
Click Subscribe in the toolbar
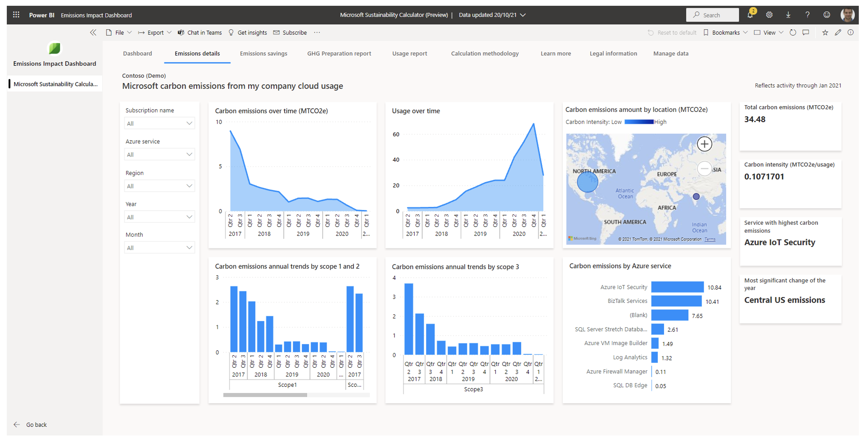click(290, 32)
